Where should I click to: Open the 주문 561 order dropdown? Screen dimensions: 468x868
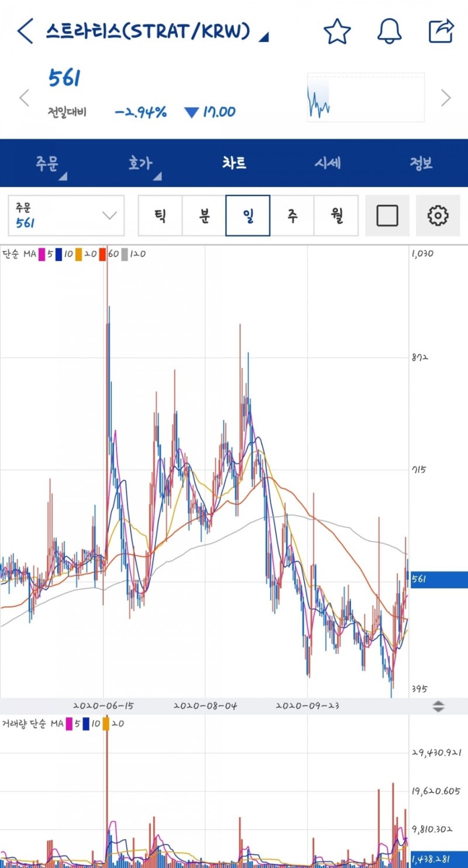[66, 215]
